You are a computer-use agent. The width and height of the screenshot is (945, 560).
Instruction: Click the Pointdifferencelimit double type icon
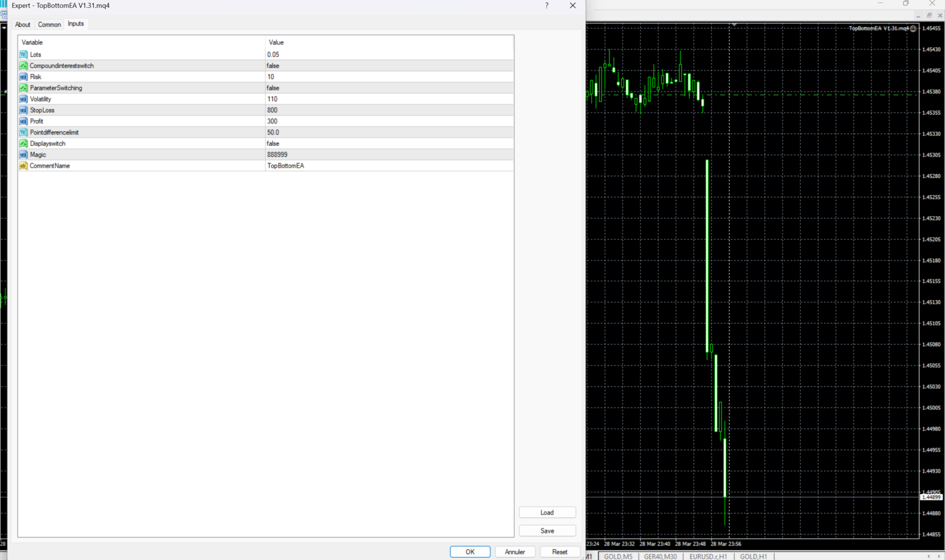coord(23,132)
